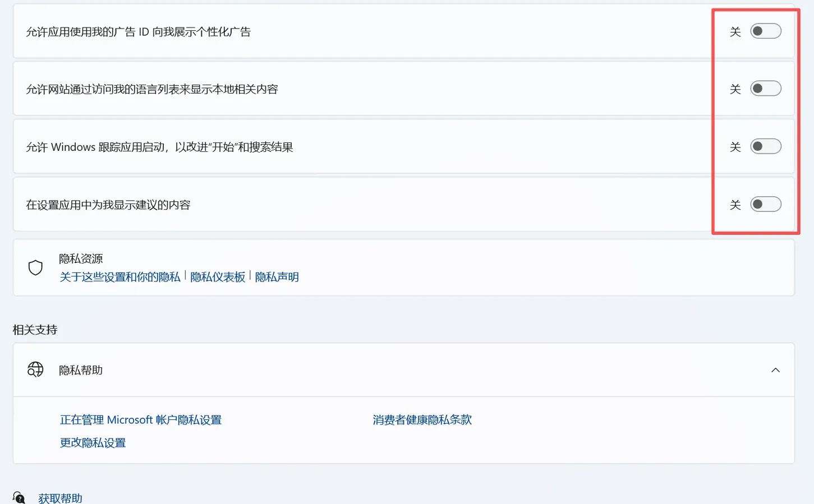Screen dimensions: 814x504
Task: Open the 关于这些设置和你的隐私 link
Action: click(119, 277)
